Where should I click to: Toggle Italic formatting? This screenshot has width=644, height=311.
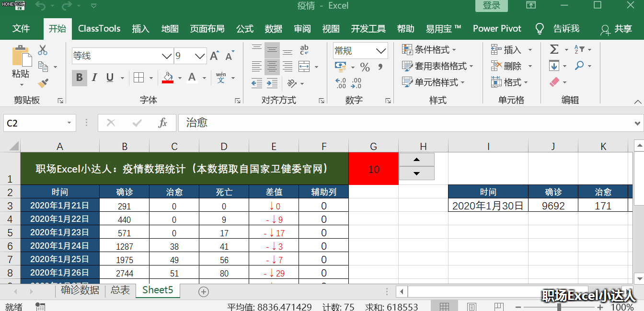pos(95,78)
